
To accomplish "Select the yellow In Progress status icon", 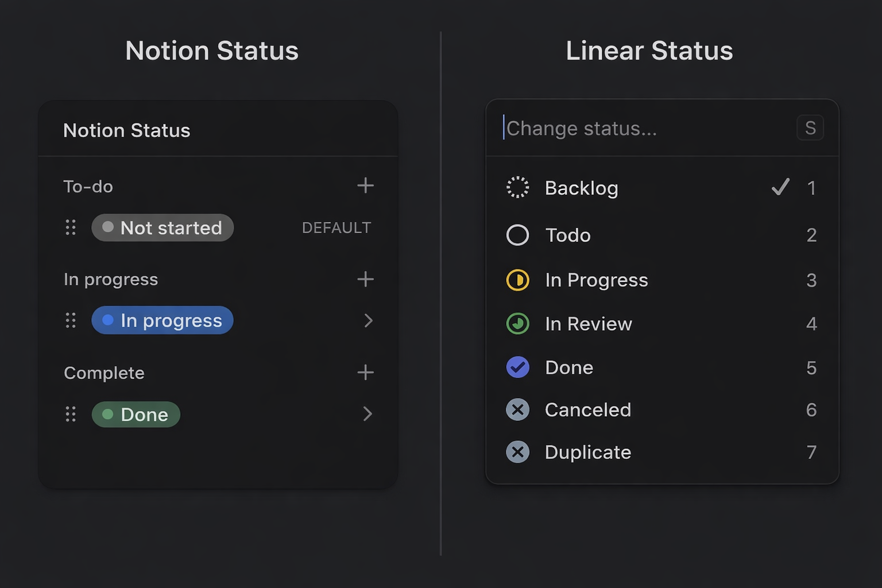I will coord(517,280).
